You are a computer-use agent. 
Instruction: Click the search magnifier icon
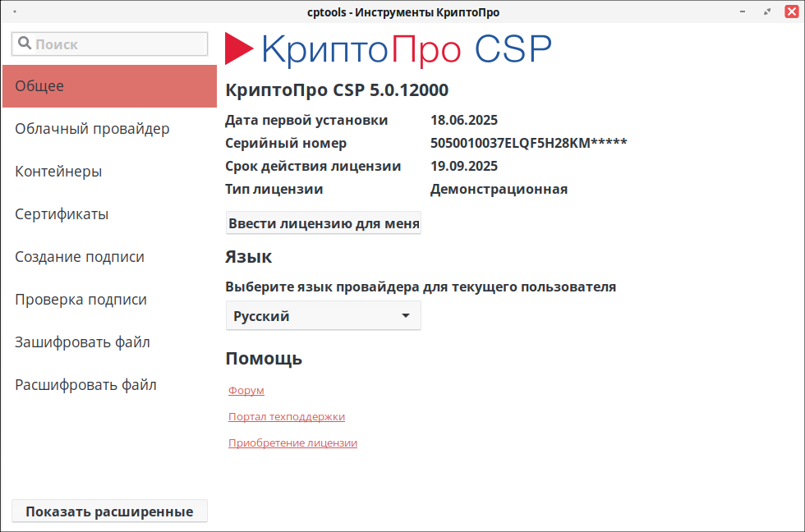(24, 43)
